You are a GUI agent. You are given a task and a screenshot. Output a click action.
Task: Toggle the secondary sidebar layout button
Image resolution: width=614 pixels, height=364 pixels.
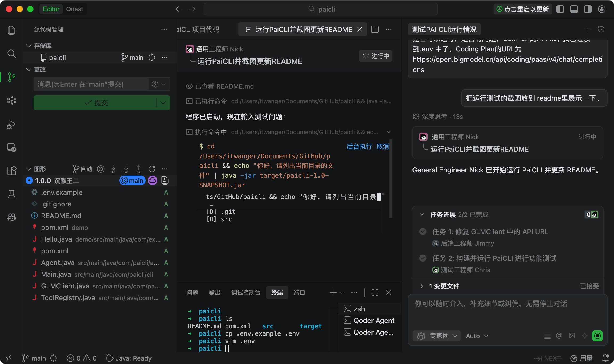click(588, 9)
